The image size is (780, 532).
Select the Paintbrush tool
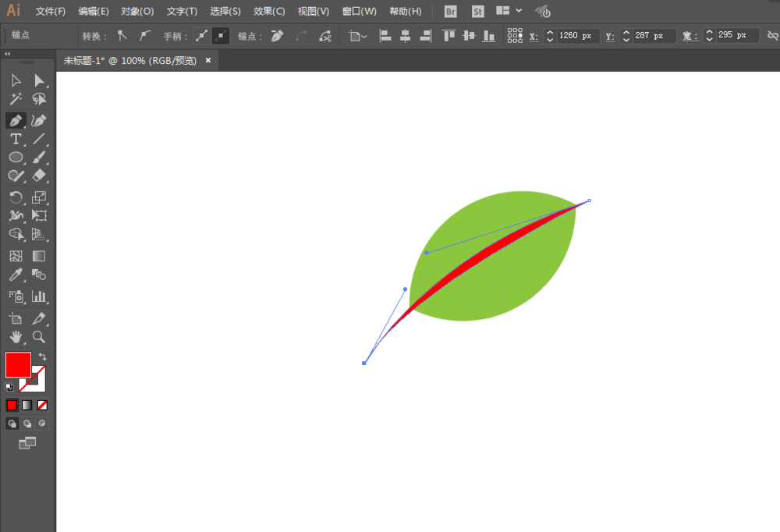point(39,158)
